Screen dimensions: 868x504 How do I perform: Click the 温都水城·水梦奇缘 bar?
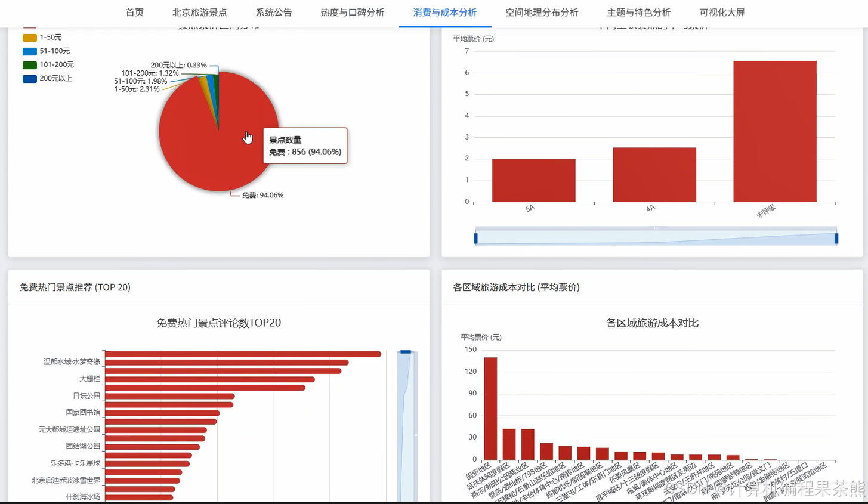click(x=227, y=363)
